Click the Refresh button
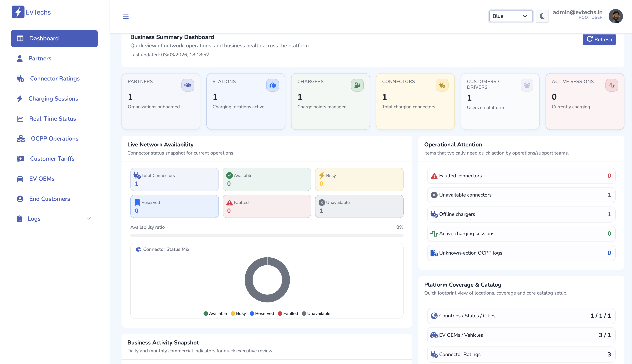This screenshot has height=364, width=632. [x=599, y=39]
